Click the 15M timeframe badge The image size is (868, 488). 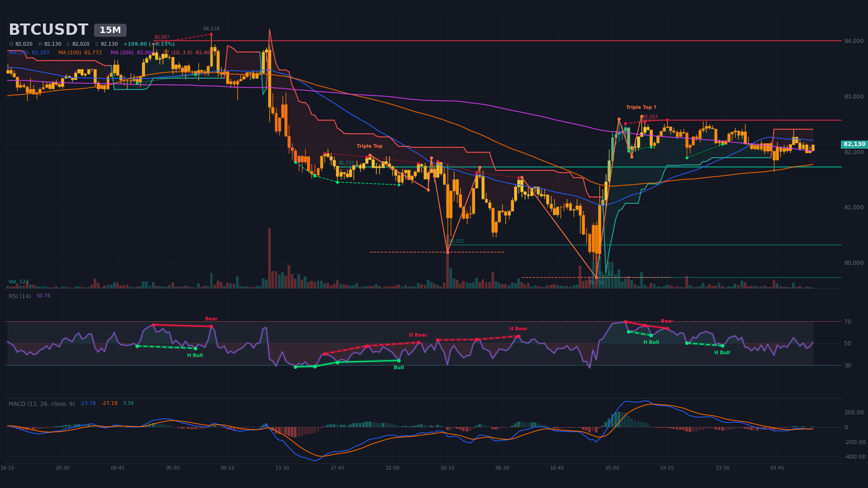point(110,30)
